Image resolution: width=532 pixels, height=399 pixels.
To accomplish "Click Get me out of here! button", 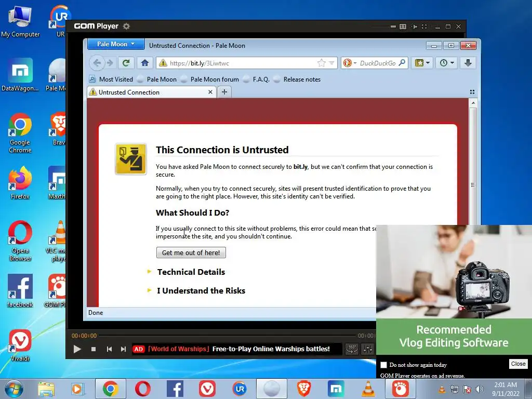I will click(x=191, y=253).
